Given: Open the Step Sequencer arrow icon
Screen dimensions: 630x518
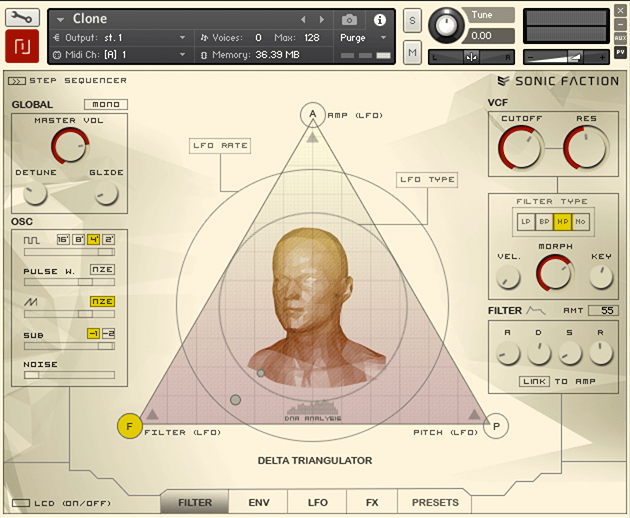Looking at the screenshot, I should (x=16, y=80).
